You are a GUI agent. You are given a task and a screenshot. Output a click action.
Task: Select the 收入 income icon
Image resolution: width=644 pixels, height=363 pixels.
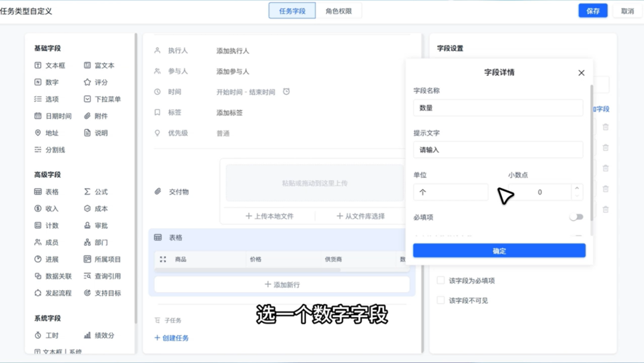coord(38,208)
